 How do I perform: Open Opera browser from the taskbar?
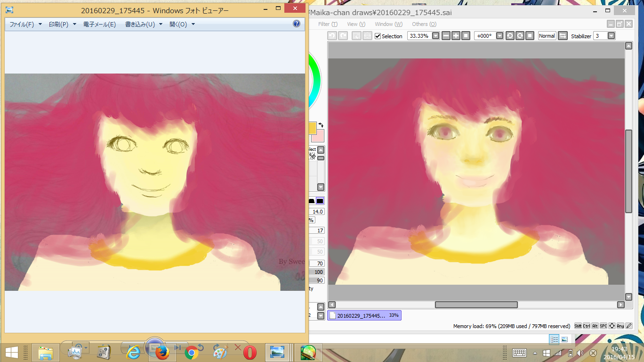click(x=250, y=353)
